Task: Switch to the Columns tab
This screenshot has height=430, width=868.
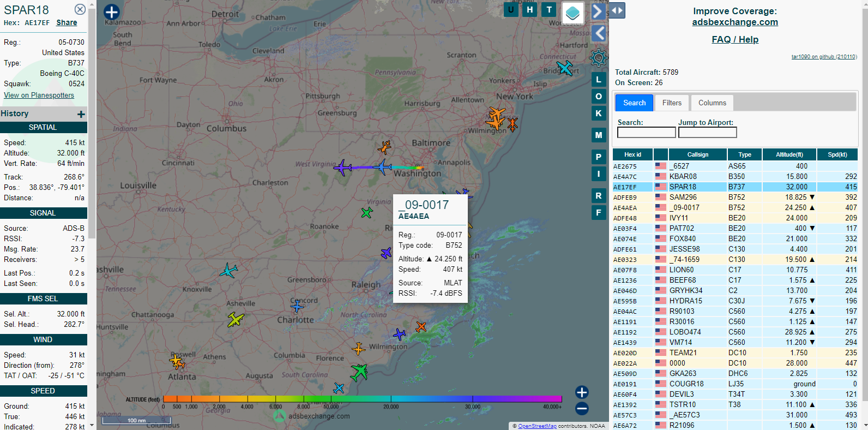Action: 712,103
